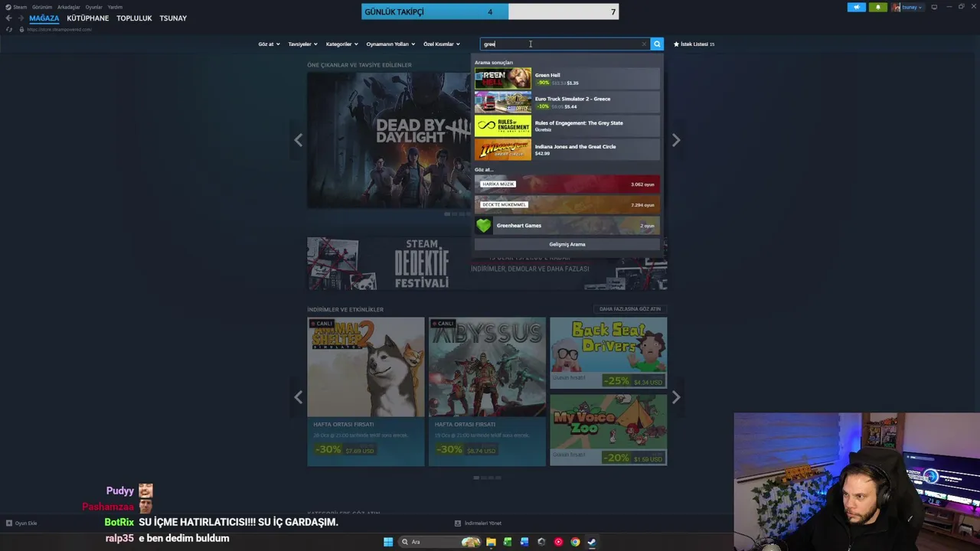Screen dimensions: 980x551
Task: Go back with the left arrow
Action: [x=8, y=18]
